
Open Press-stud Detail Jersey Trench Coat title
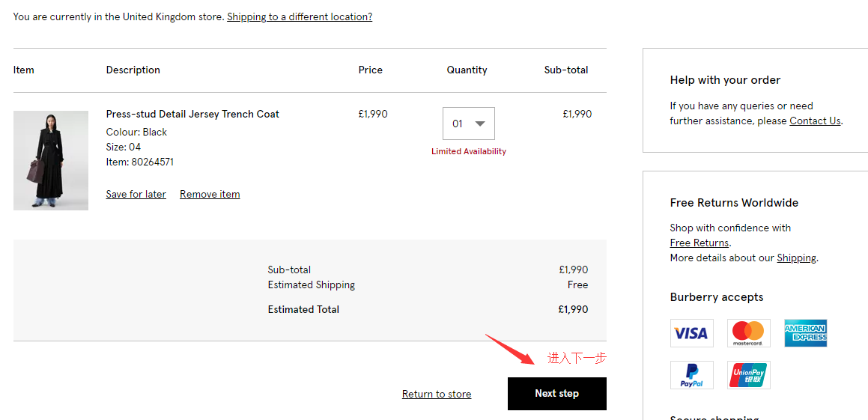point(192,114)
